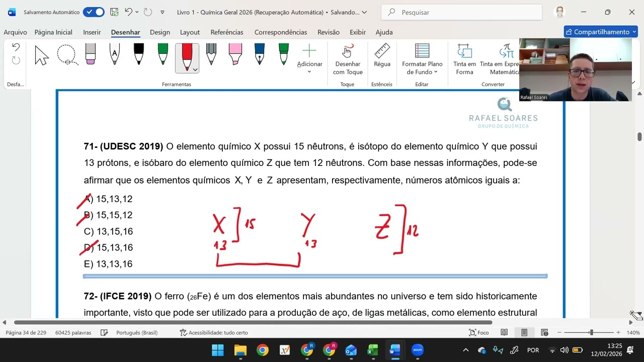
Task: Open Excel from the taskbar
Action: tap(373, 350)
